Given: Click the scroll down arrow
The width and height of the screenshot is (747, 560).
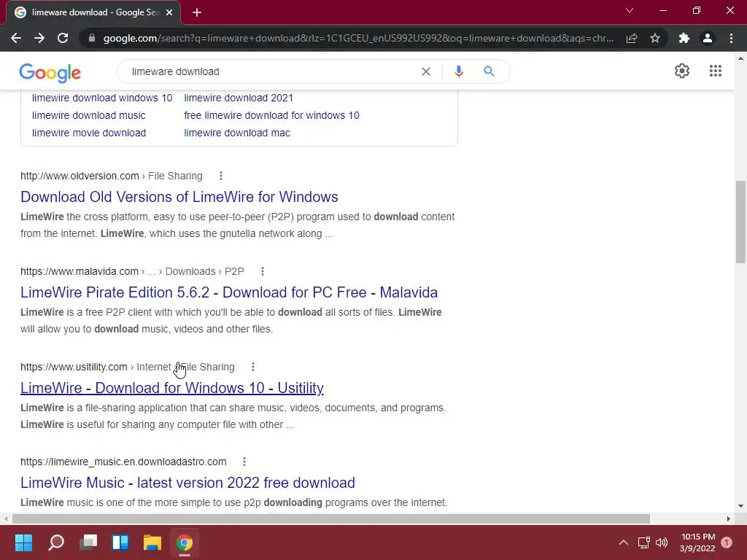Looking at the screenshot, I should click(x=740, y=506).
